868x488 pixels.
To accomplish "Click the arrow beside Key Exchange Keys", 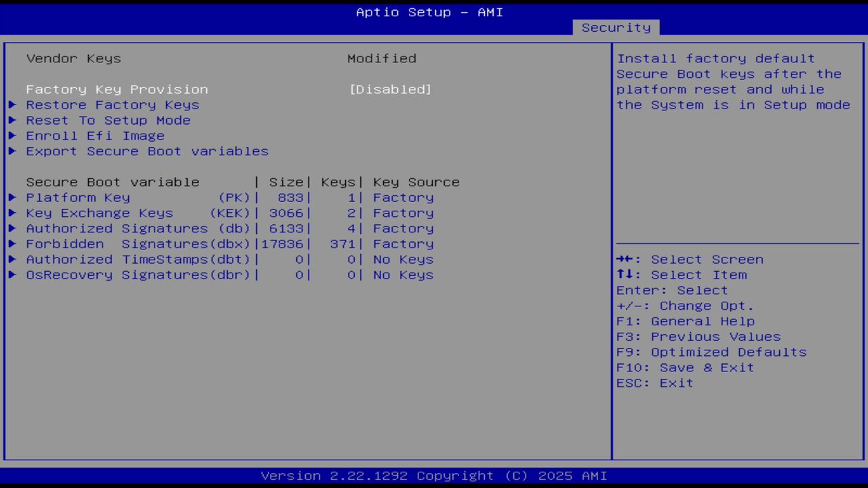I will coord(12,213).
